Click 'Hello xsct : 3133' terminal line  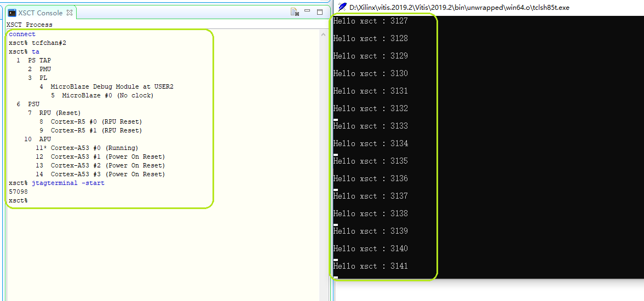point(370,126)
